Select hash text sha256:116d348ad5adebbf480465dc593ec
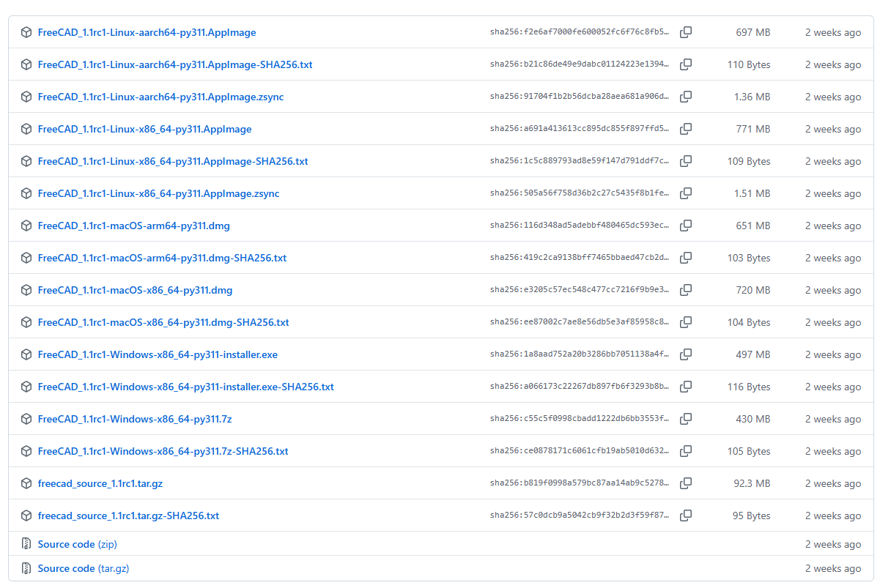The image size is (880, 588). coord(580,226)
